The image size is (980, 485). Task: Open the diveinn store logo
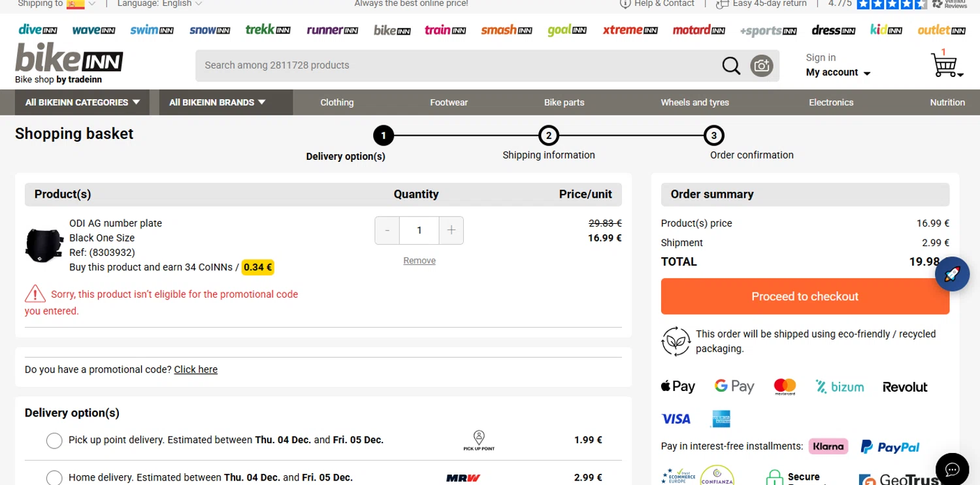click(x=38, y=29)
